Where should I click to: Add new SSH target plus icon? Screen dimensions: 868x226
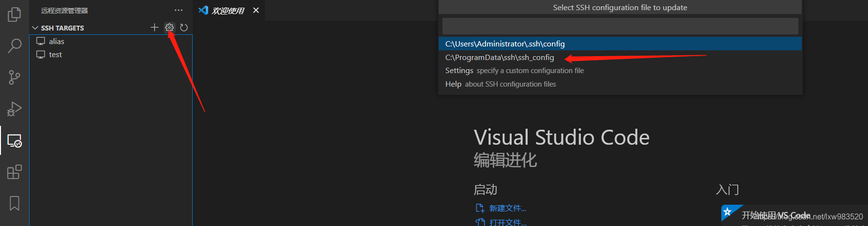[x=154, y=28]
